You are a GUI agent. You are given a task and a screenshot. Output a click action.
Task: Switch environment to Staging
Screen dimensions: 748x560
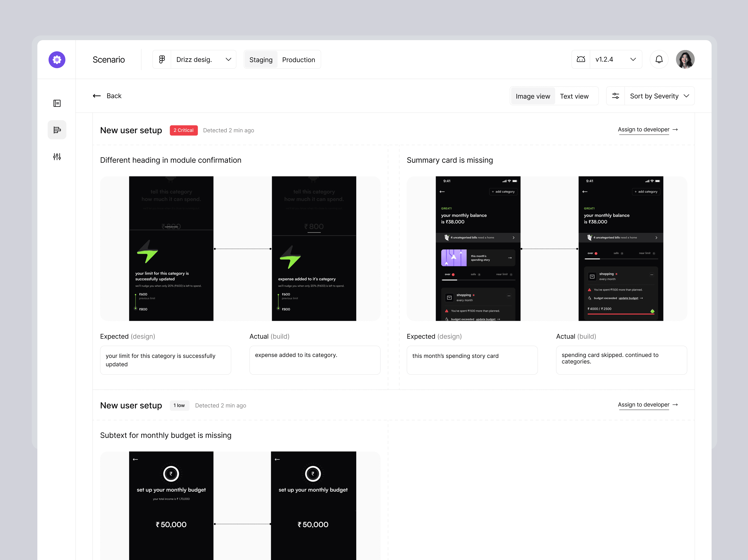(x=261, y=60)
